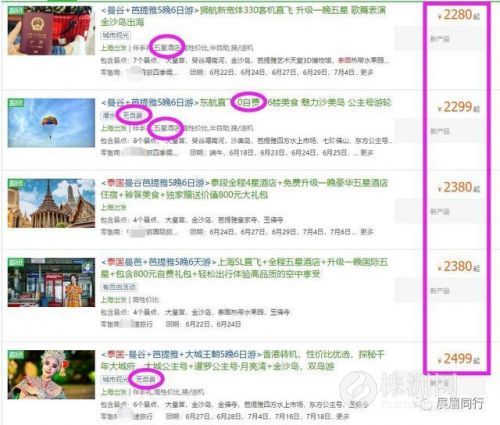Click green badge on Thai dancer thumbnail
This screenshot has height=425, width=500.
pyautogui.click(x=16, y=354)
